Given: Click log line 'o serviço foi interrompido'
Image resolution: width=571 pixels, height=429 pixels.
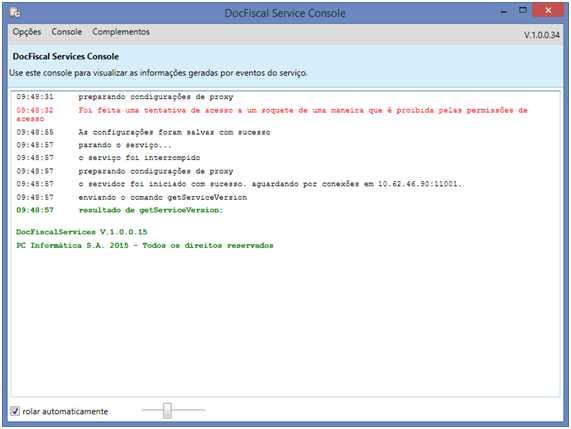Looking at the screenshot, I should (108, 158).
